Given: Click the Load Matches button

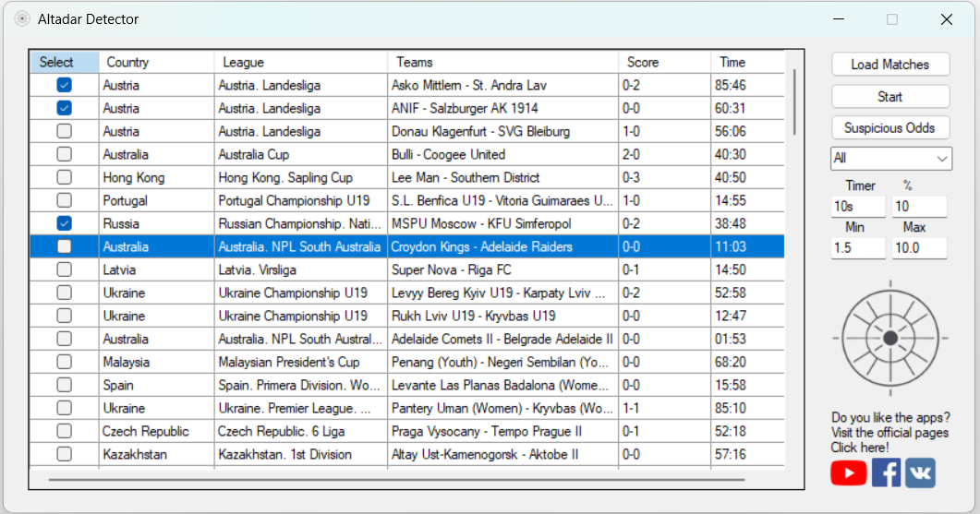Looking at the screenshot, I should (890, 65).
